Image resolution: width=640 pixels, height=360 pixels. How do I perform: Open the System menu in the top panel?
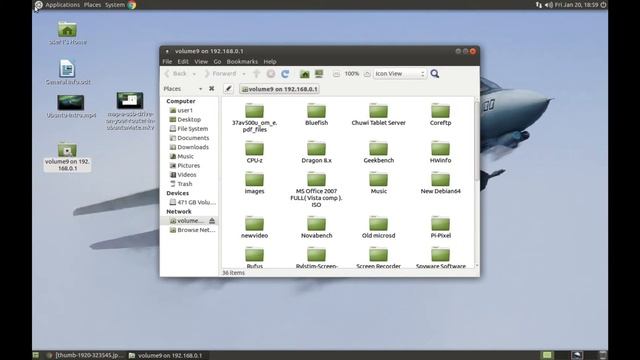[115, 5]
